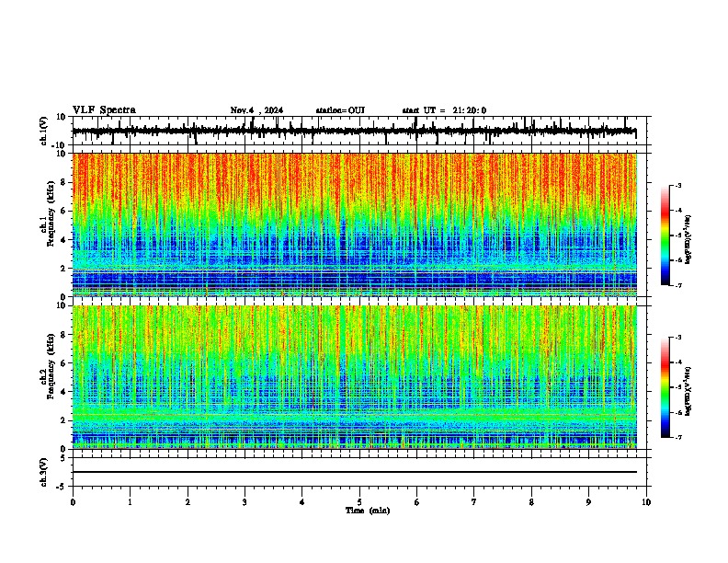Click the 'Time (min)' axis label
Image resolution: width=728 pixels, height=563 pixels.
pyautogui.click(x=368, y=511)
